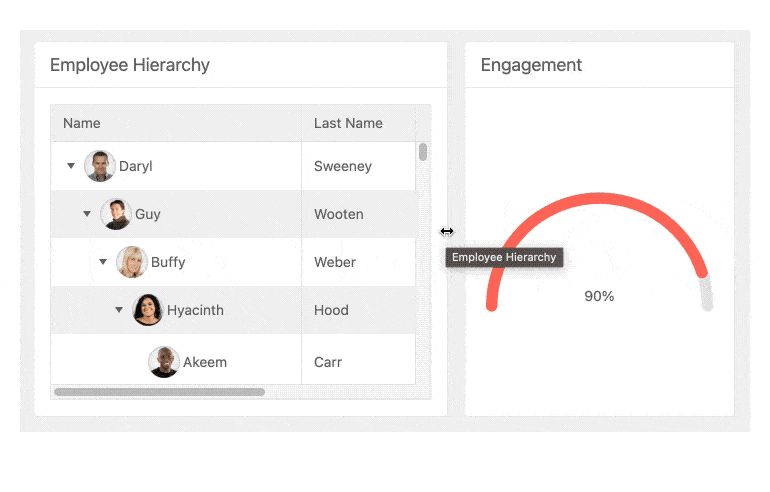Click Guy's avatar photo

116,214
